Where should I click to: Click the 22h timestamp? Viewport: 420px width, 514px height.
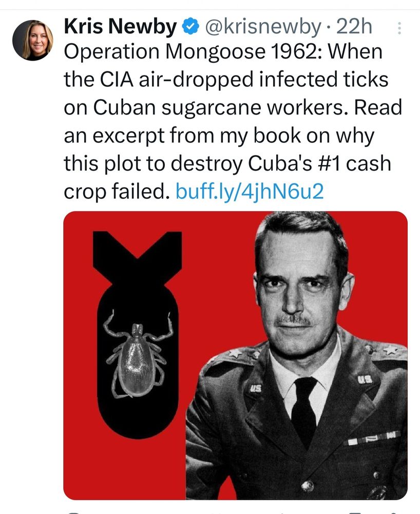pos(354,27)
